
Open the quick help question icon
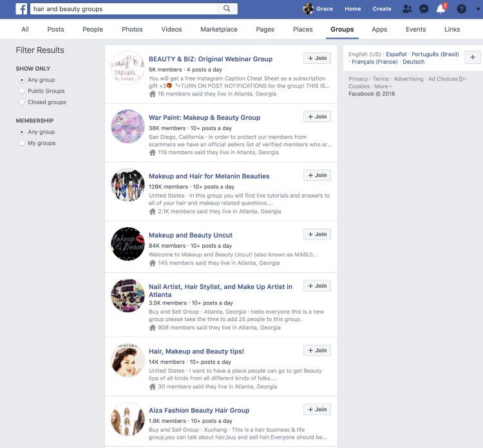461,9
